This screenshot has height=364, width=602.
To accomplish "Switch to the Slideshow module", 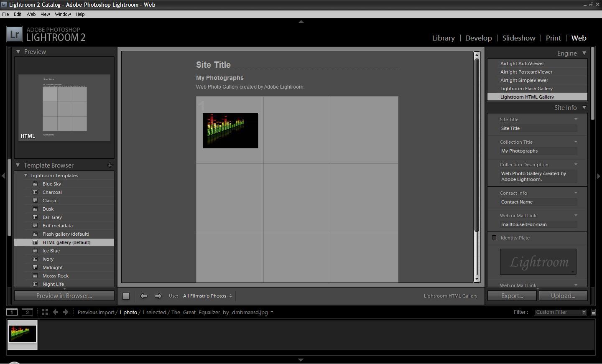I will [519, 38].
